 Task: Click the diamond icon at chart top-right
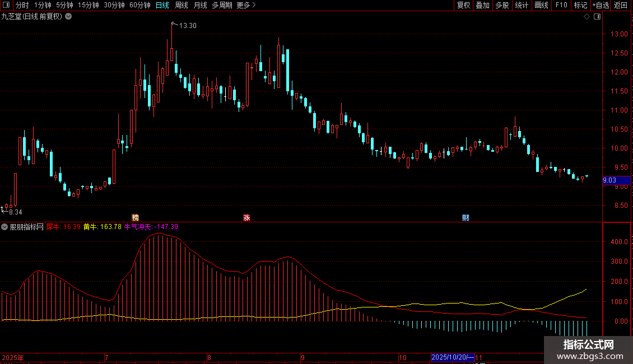point(587,17)
